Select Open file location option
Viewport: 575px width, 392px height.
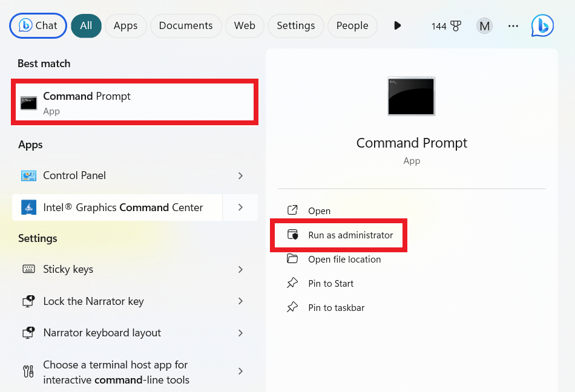tap(344, 259)
